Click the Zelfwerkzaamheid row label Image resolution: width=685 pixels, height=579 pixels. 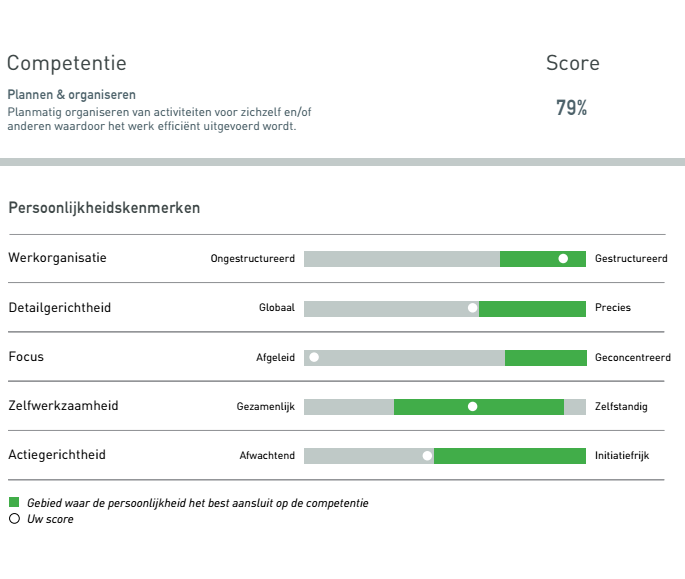tap(63, 406)
